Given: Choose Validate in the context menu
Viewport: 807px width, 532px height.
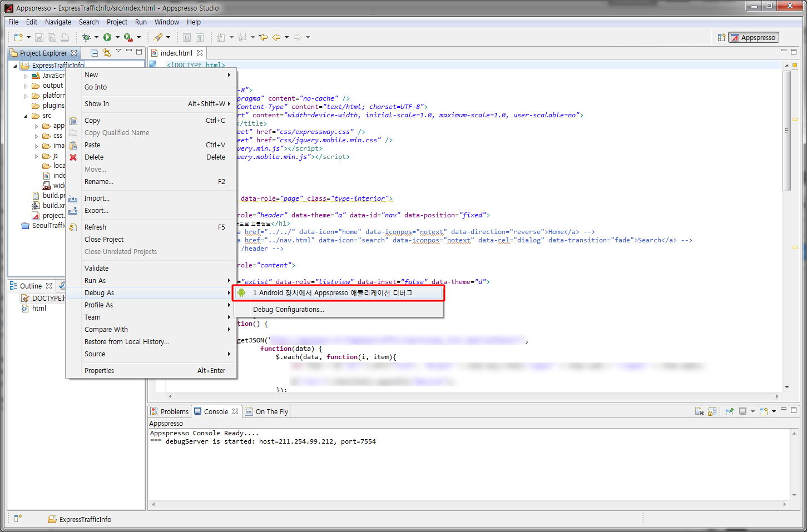Looking at the screenshot, I should click(151, 269).
